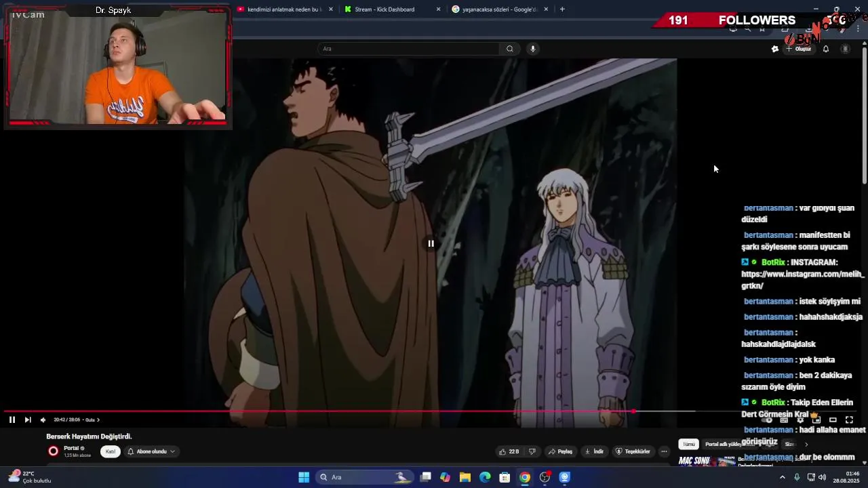Click the Katıl join button

111,451
